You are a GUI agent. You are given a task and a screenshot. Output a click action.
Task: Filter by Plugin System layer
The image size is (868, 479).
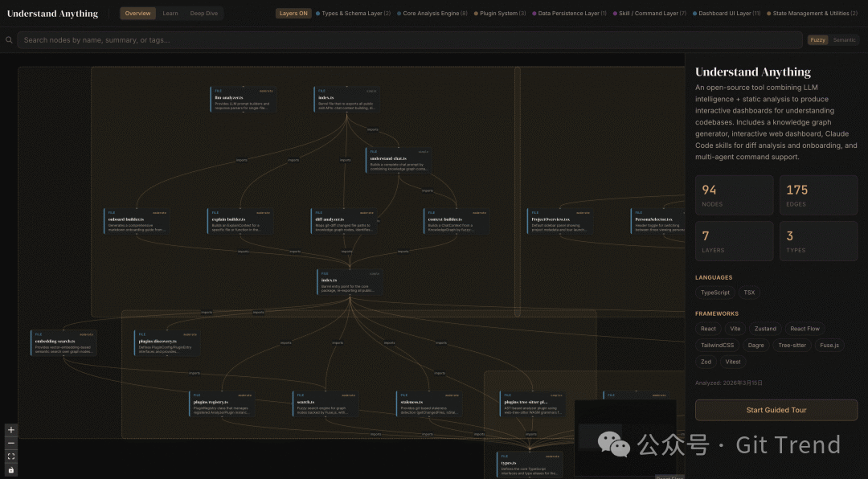click(x=500, y=14)
